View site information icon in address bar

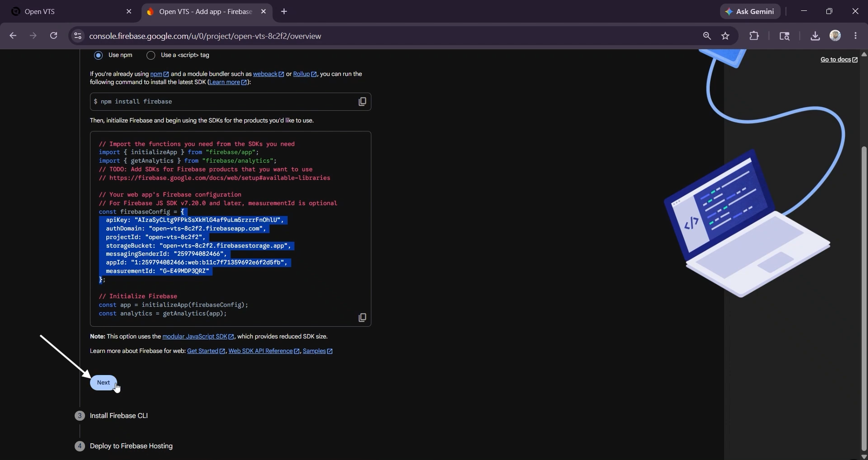[78, 36]
